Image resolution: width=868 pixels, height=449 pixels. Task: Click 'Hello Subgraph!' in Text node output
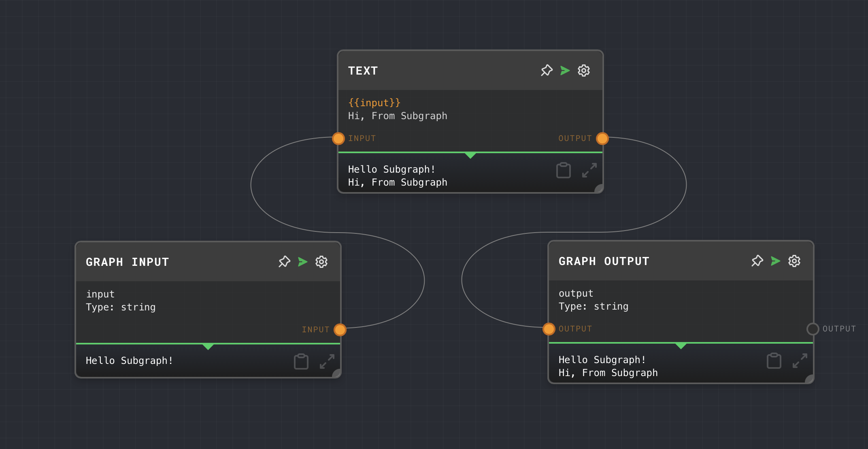click(x=392, y=169)
